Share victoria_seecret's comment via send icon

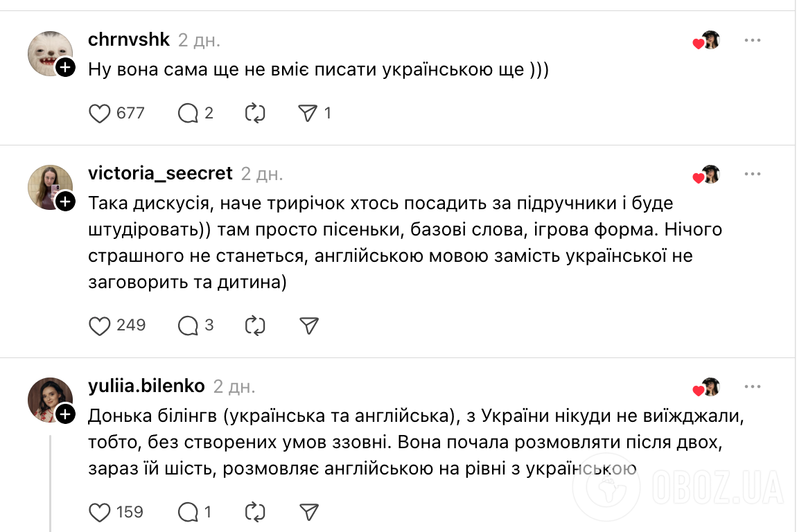click(x=306, y=325)
